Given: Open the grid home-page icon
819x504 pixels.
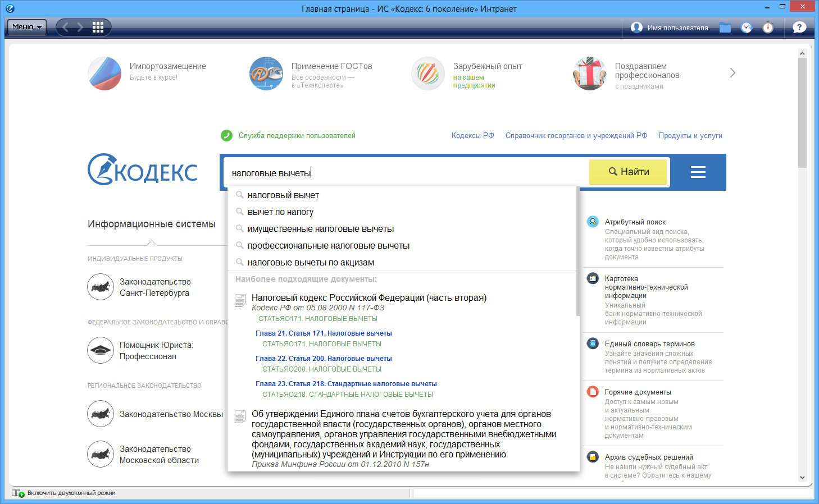Looking at the screenshot, I should tap(98, 27).
